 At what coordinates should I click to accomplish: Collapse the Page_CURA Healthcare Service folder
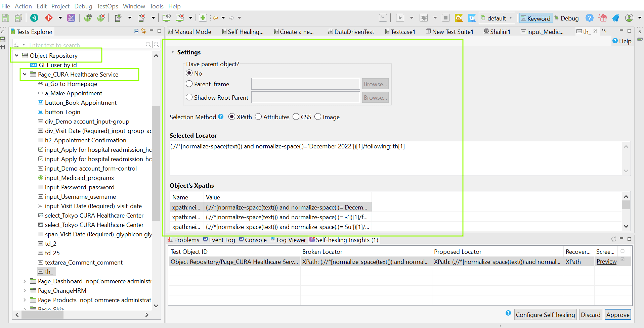25,74
